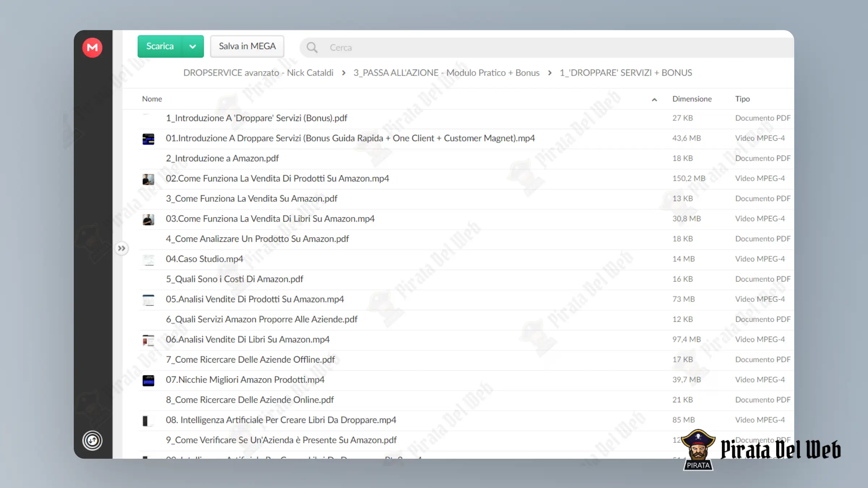
Task: Expand the left sidebar double-arrow
Action: pos(122,248)
